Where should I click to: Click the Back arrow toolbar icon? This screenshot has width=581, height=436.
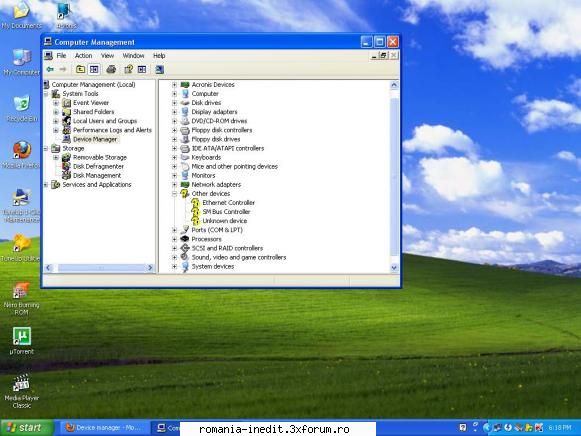[50, 69]
